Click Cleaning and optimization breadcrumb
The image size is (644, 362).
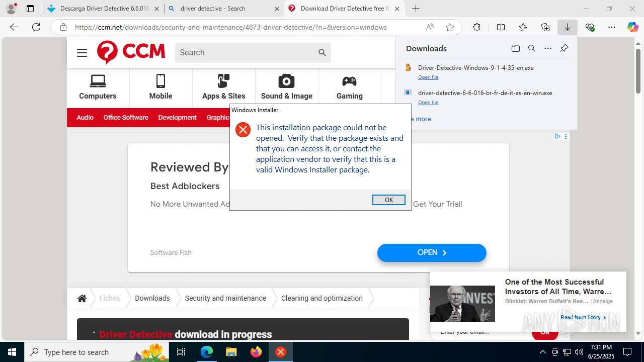[x=322, y=298]
